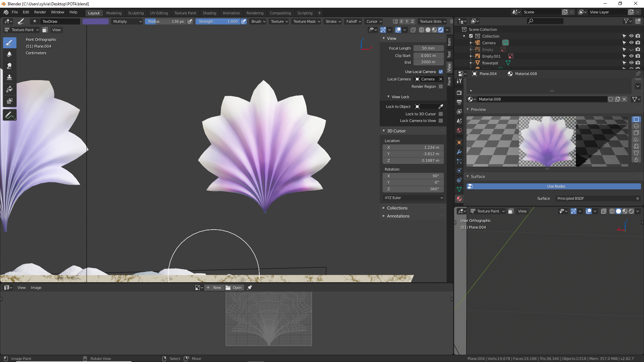Screen dimensions: 644x362
Task: Click the Open image button
Action: point(234,288)
